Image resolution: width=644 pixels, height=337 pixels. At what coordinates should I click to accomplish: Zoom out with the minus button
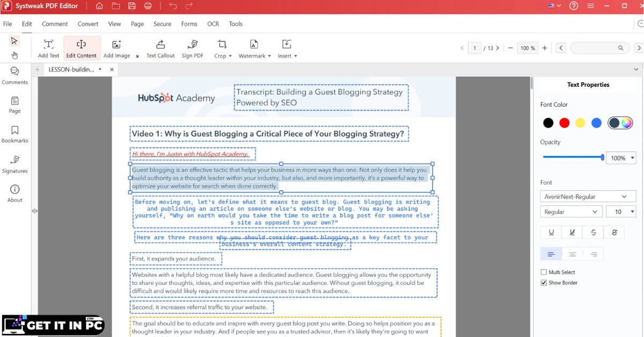pyautogui.click(x=510, y=48)
